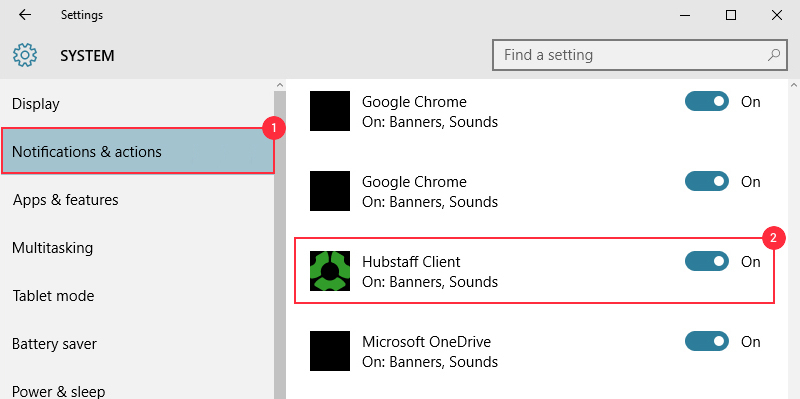Open Apps & features section
Screen dimensions: 800x399
(138, 200)
